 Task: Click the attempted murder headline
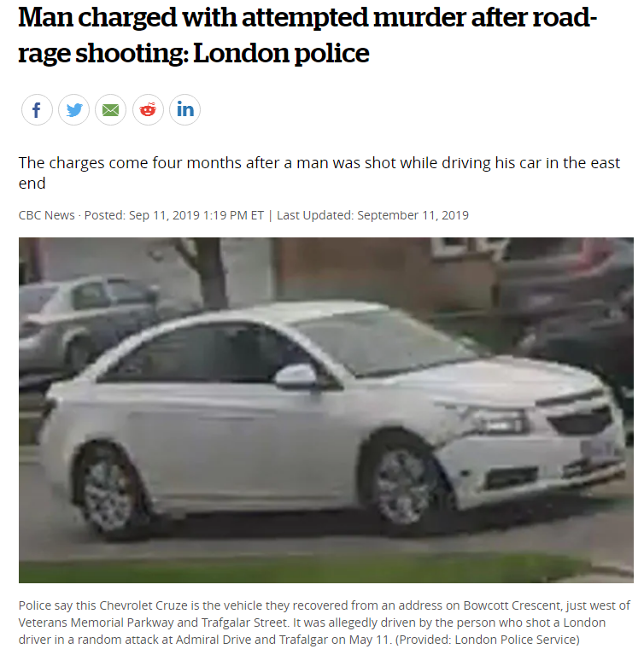point(307,35)
